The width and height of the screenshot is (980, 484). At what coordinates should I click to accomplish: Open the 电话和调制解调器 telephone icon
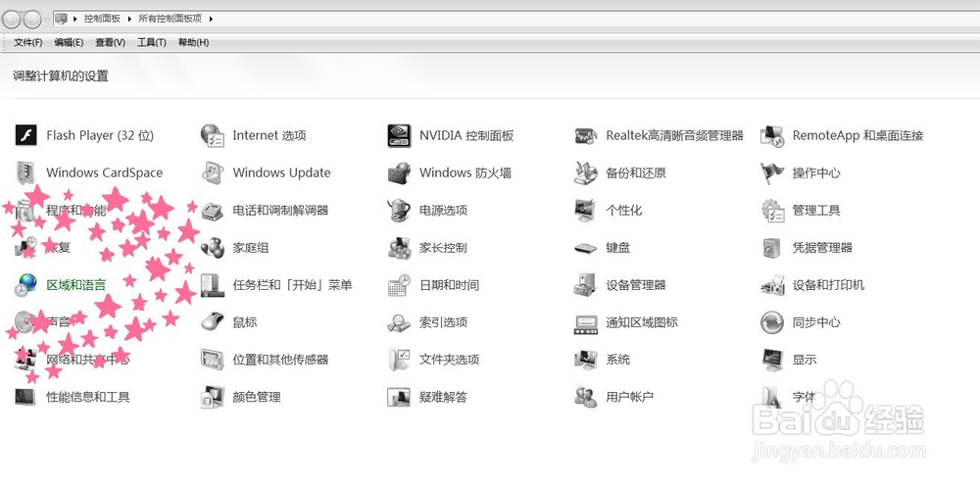pos(213,210)
